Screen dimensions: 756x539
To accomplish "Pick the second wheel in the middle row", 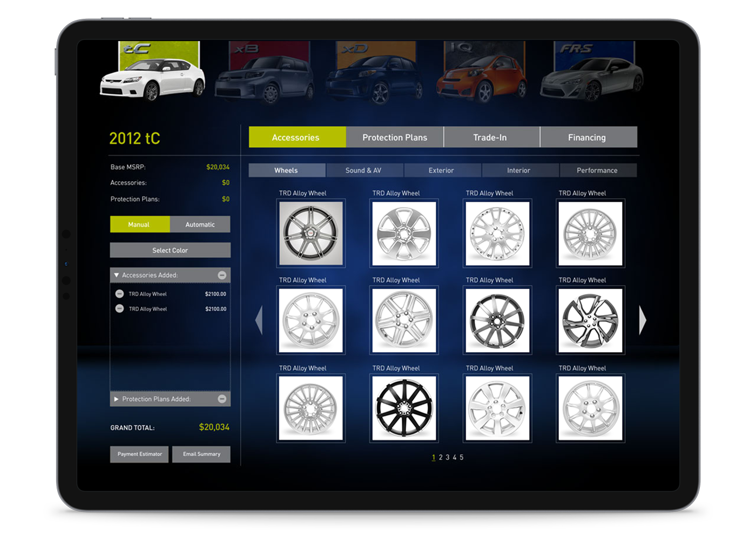I will click(404, 320).
